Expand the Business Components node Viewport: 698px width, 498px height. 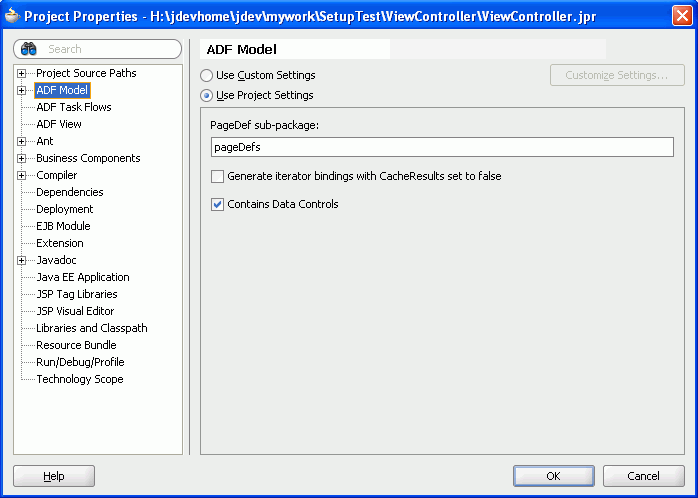point(21,158)
